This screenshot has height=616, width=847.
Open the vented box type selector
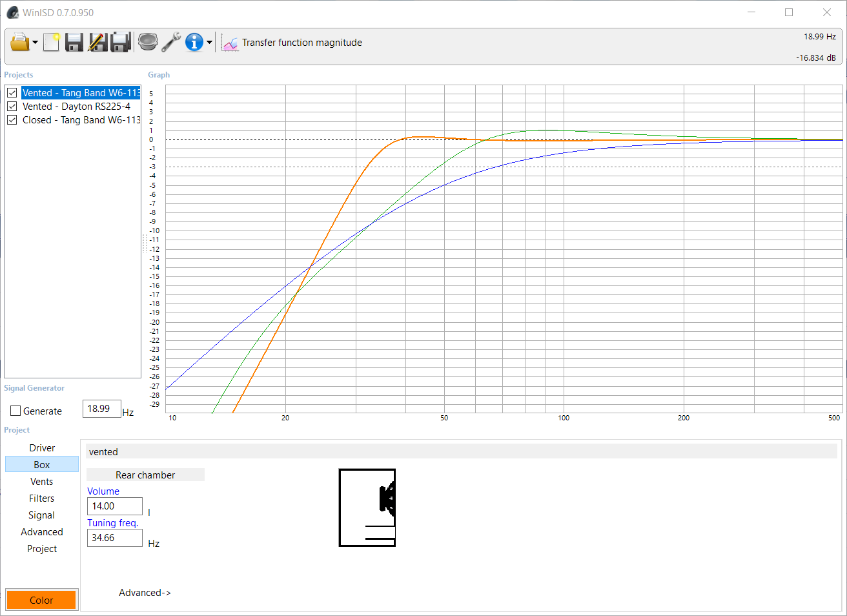(x=462, y=451)
